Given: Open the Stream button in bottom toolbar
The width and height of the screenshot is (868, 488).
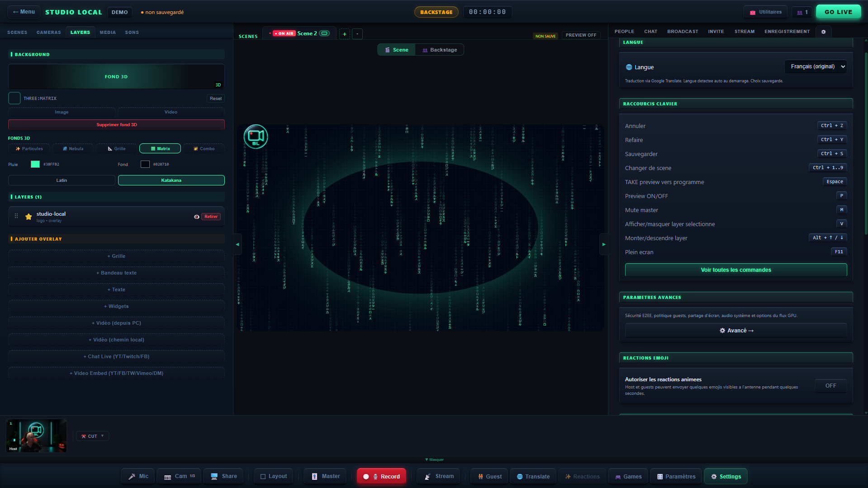Looking at the screenshot, I should coord(439,476).
